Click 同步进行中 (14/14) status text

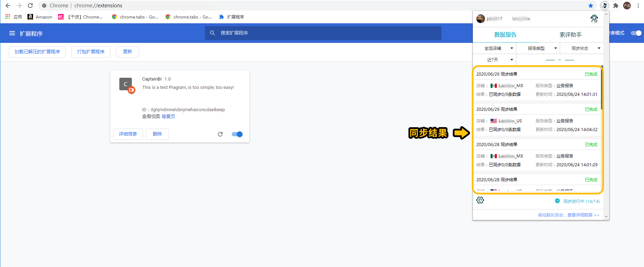tap(581, 201)
